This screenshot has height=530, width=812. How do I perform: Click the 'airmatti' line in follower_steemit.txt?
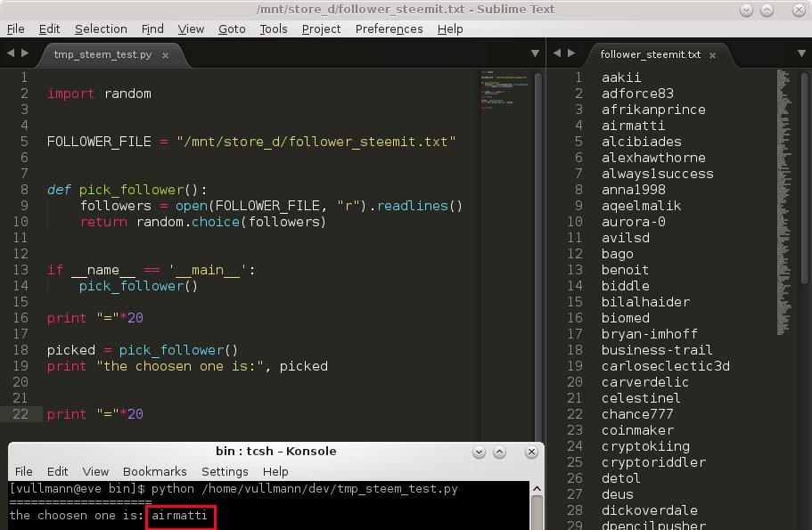633,126
